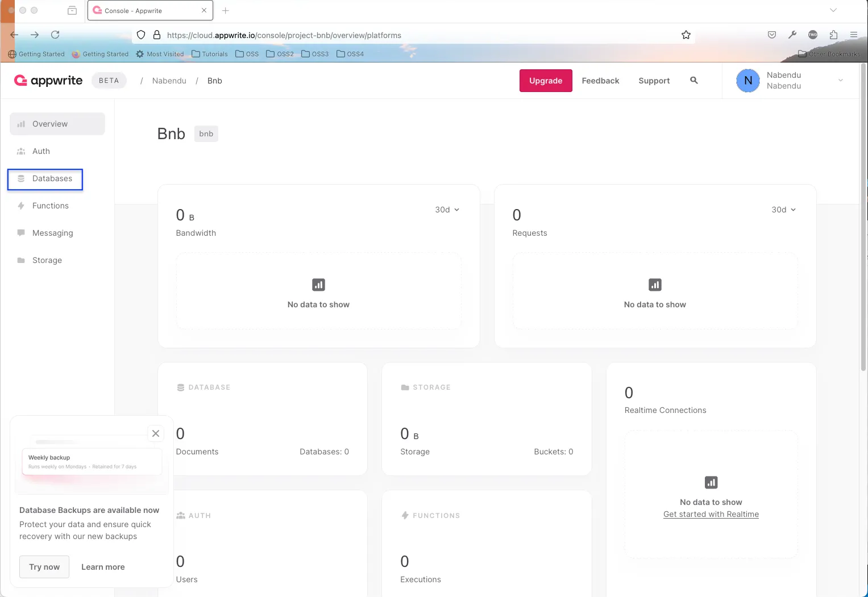Click Try now for backups

coord(44,567)
